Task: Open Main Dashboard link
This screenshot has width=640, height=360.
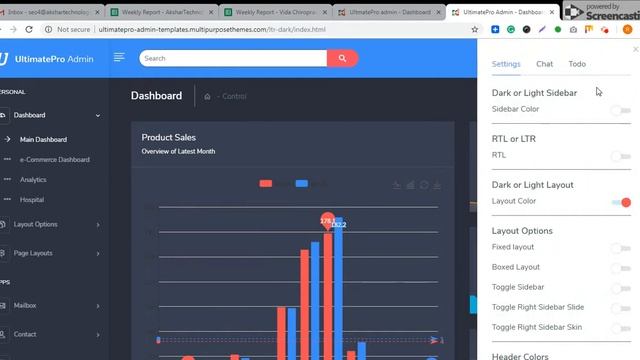Action: click(43, 140)
